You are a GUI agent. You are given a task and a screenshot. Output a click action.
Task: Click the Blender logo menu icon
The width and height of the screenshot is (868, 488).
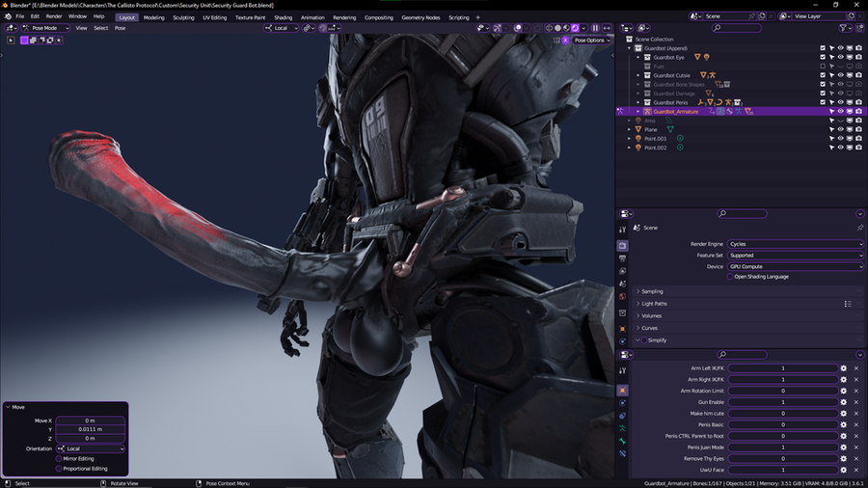point(8,16)
